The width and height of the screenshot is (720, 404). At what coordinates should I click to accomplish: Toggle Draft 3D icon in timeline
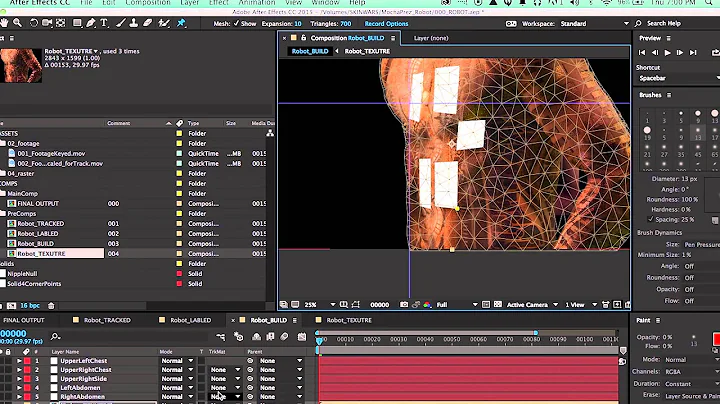[x=238, y=337]
